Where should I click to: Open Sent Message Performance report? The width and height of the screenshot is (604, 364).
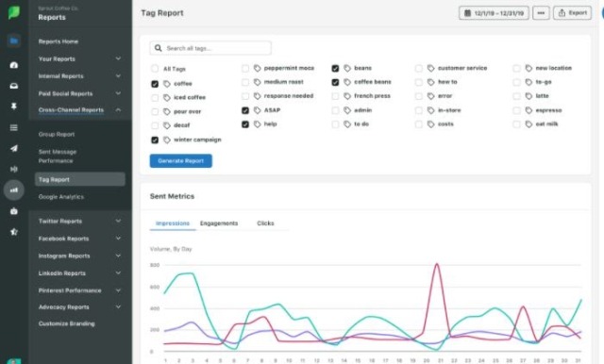[x=58, y=157]
